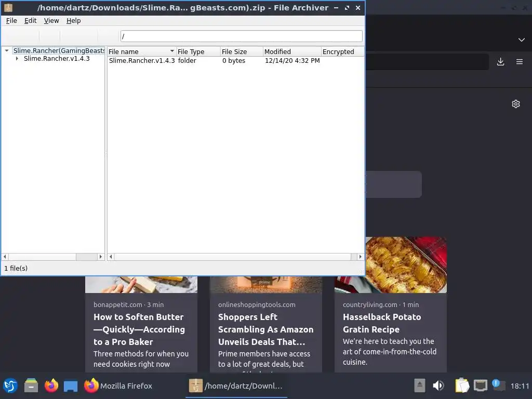Open the volume speaker tray icon

coord(438,386)
